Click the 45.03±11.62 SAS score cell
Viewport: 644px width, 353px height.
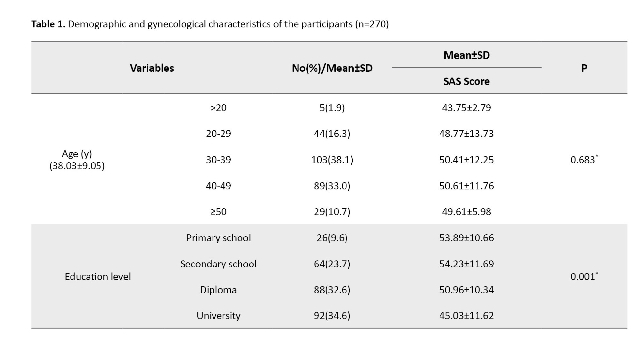pyautogui.click(x=466, y=316)
